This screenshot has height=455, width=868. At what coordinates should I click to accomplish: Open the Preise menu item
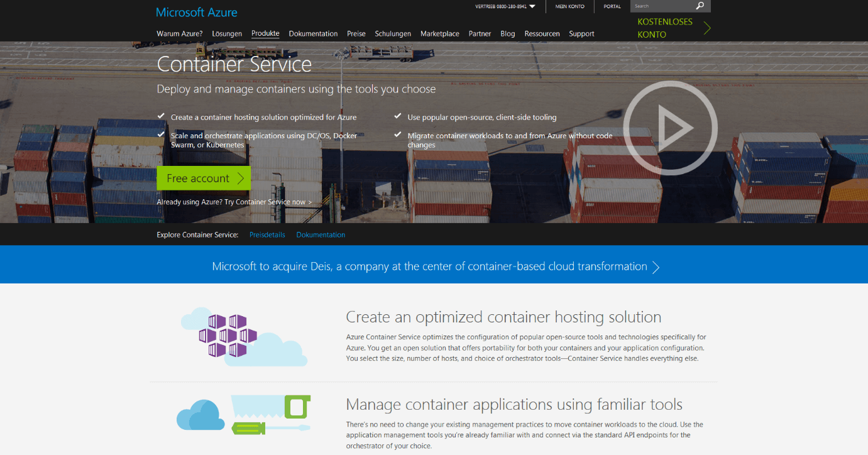click(356, 34)
